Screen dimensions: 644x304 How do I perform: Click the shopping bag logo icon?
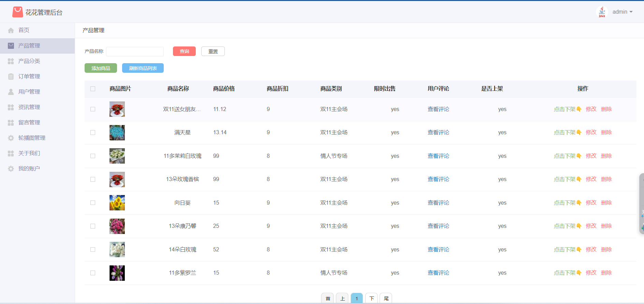click(x=17, y=12)
